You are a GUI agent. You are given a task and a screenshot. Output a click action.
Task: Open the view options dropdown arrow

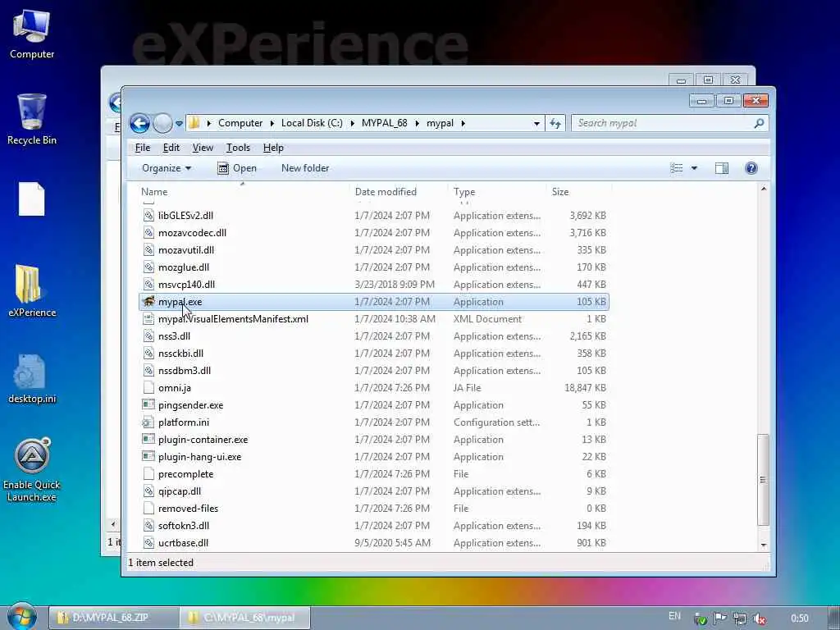pyautogui.click(x=694, y=168)
